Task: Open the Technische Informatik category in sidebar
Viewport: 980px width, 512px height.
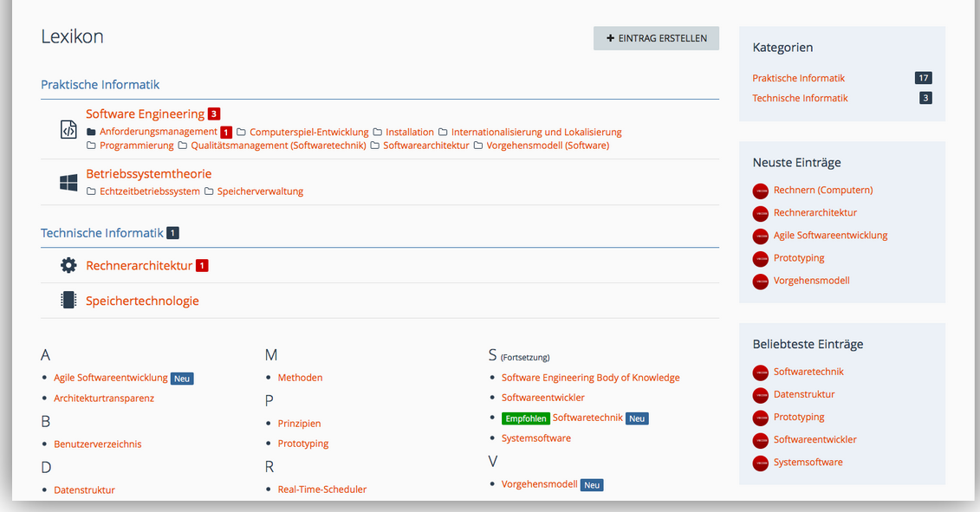Action: pyautogui.click(x=800, y=98)
